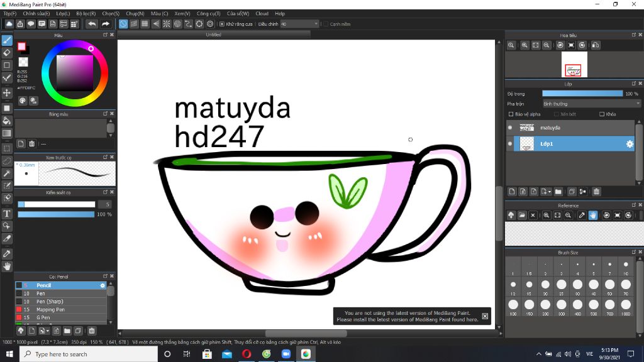
Task: Adjust the brush size slider
Action: (x=56, y=204)
